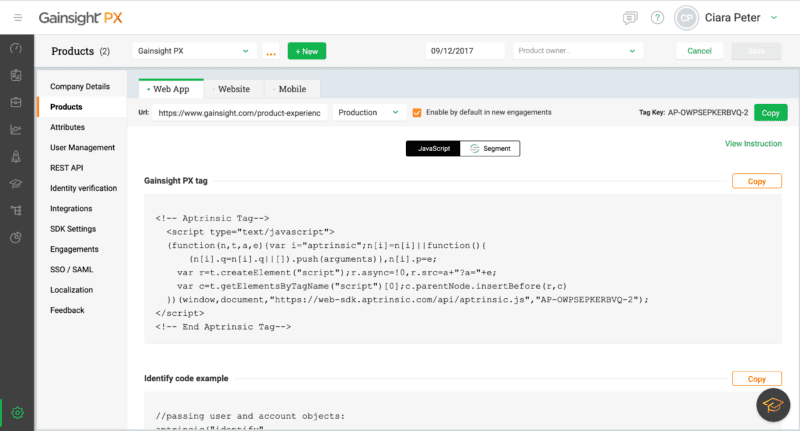This screenshot has height=431, width=800.
Task: Open the help question mark icon
Action: point(657,18)
